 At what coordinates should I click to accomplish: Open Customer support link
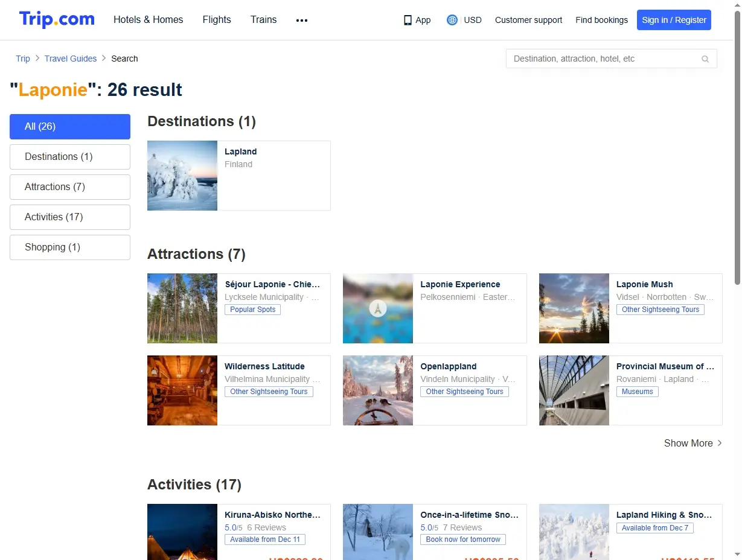pos(528,20)
